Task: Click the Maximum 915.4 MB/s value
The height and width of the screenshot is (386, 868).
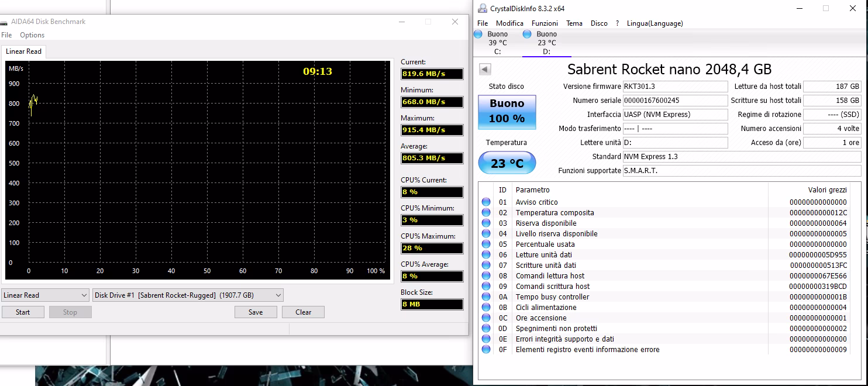Action: click(432, 130)
